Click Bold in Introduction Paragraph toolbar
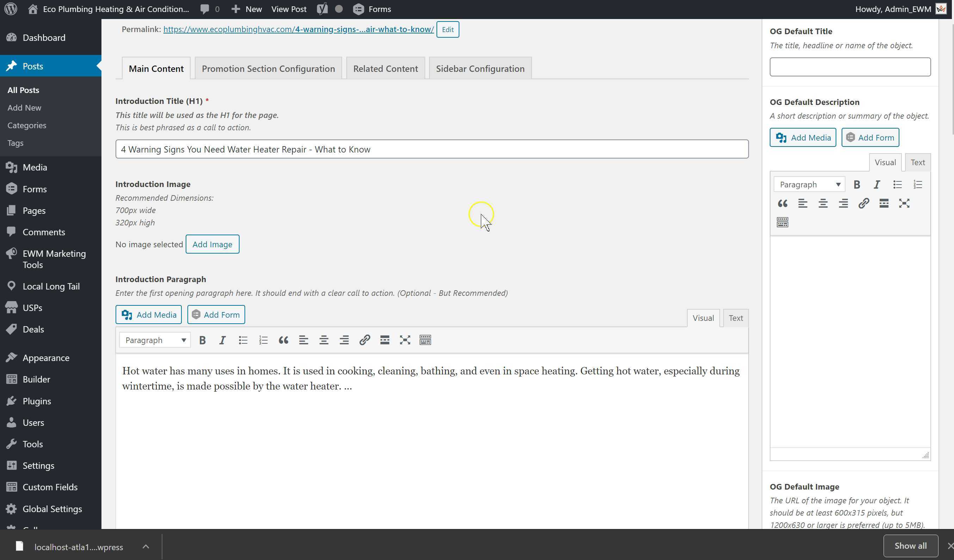954x560 pixels. (x=203, y=340)
